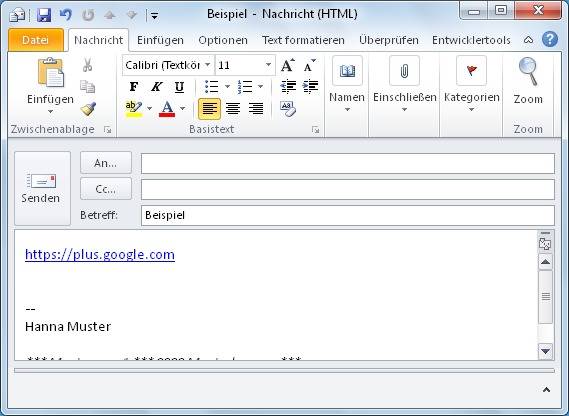Open the plus.google.com hyperlink

[x=100, y=254]
